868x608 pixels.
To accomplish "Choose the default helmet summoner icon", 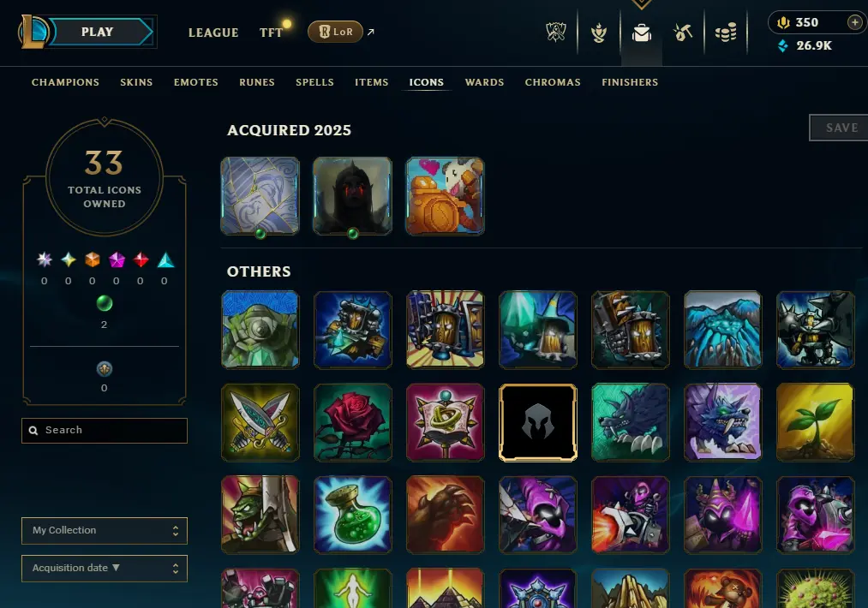I will tap(537, 423).
